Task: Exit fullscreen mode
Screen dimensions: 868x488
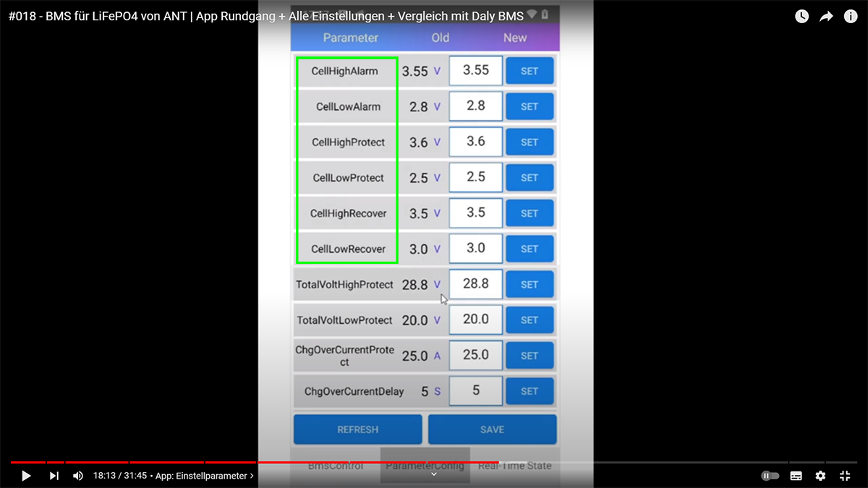Action: [x=845, y=476]
